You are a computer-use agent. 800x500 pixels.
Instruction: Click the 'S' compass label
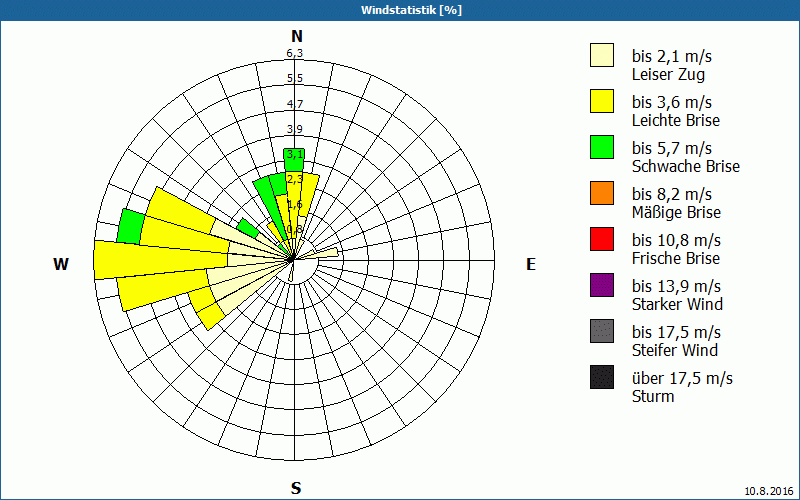click(296, 488)
